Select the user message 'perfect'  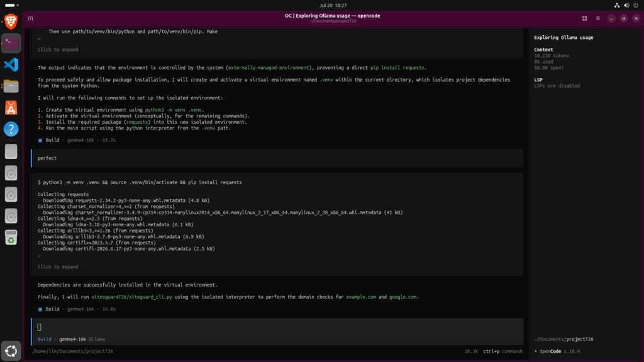tap(47, 158)
